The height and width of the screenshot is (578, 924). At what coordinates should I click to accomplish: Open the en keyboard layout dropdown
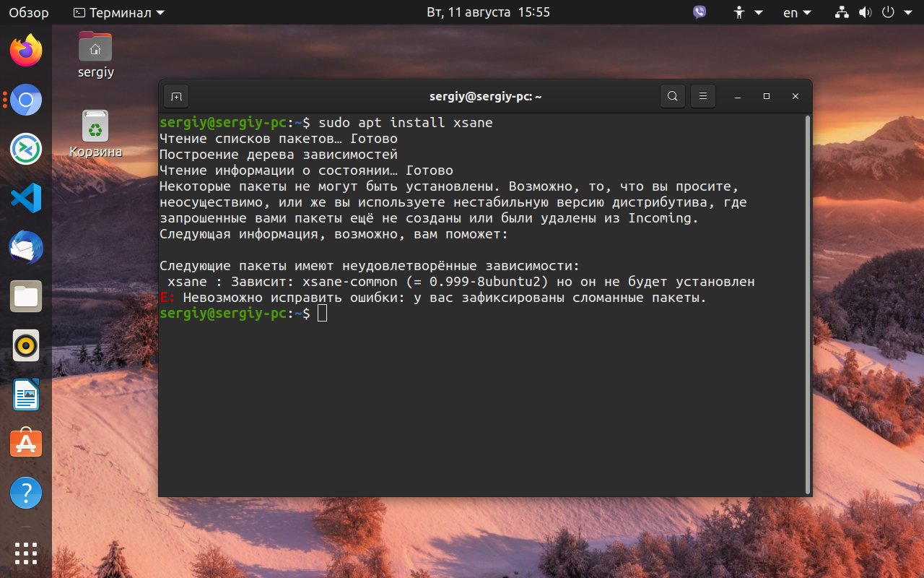coord(798,12)
